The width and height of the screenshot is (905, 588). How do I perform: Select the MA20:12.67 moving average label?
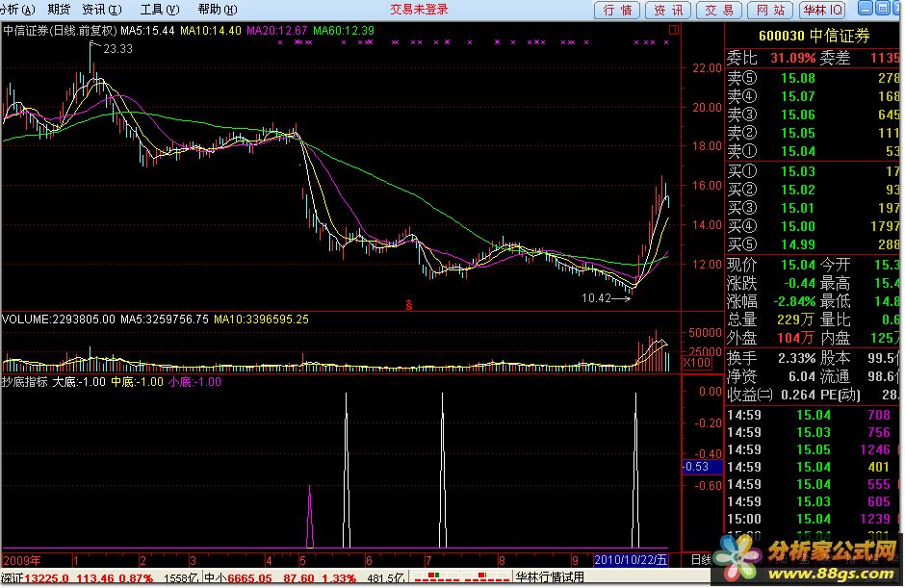coord(277,30)
